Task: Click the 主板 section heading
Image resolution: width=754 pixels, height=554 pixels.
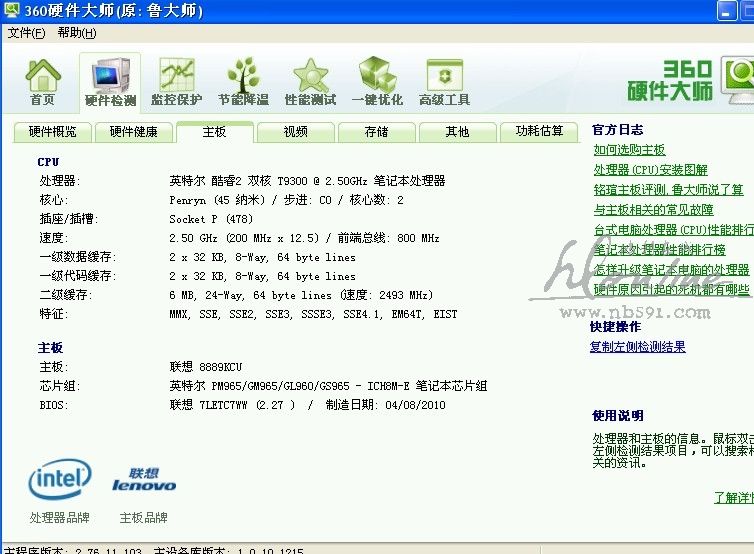Action: 50,348
